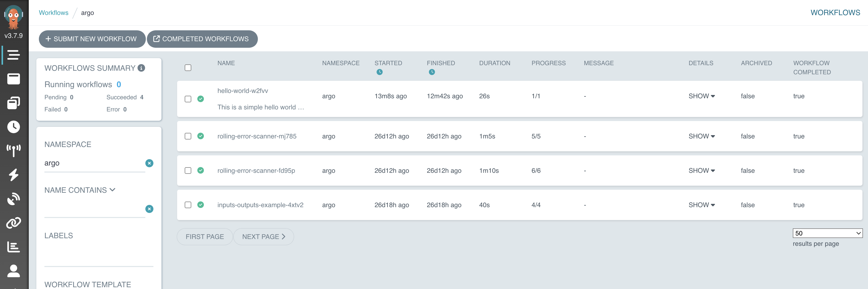
Task: Click the Workflows breadcrumb link
Action: [x=53, y=13]
